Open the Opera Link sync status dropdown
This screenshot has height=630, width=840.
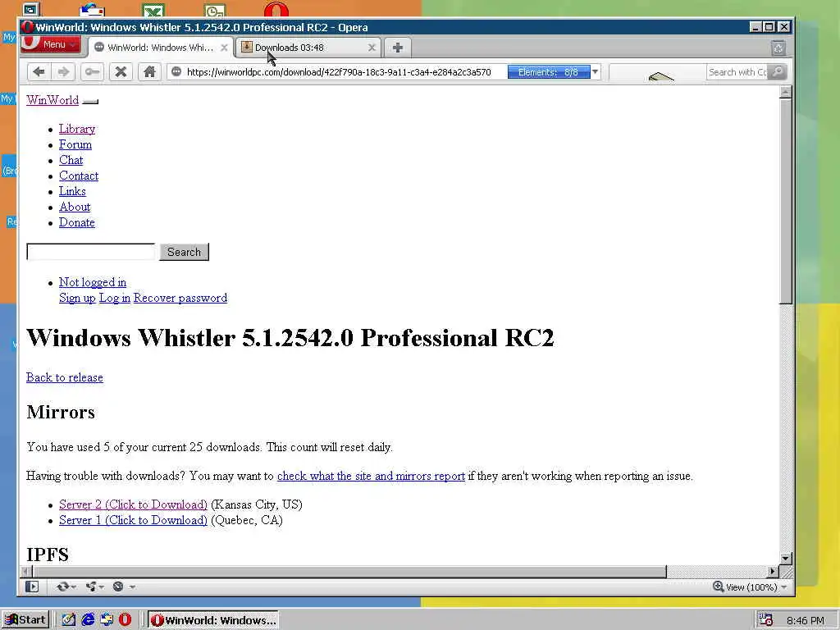coord(66,587)
